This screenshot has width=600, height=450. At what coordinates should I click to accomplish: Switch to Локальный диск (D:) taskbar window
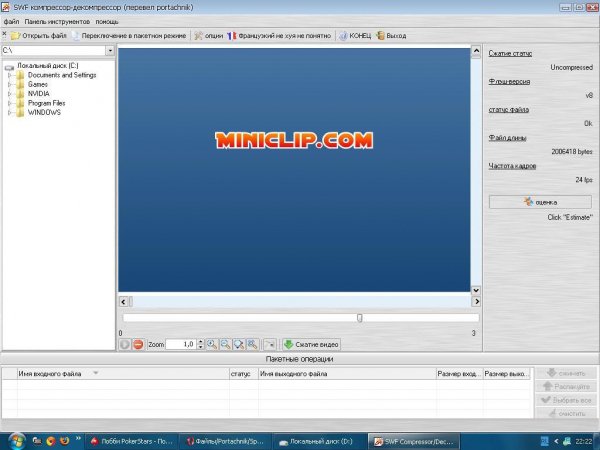point(319,441)
